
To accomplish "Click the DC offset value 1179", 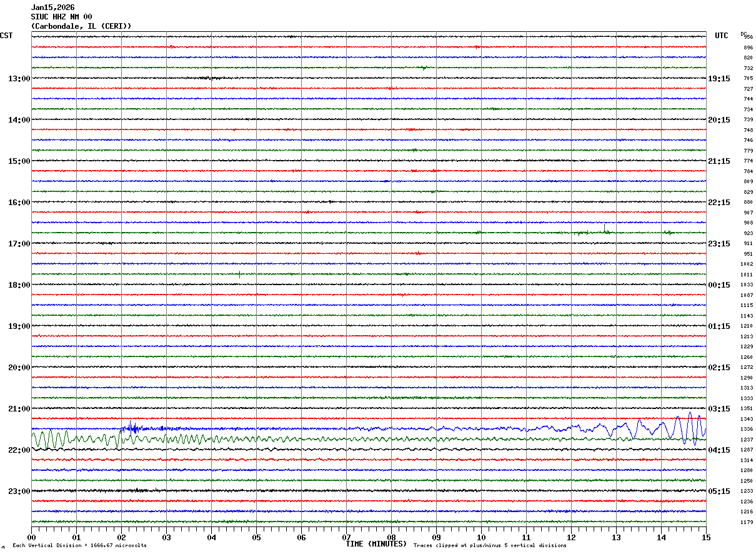I will (x=747, y=522).
